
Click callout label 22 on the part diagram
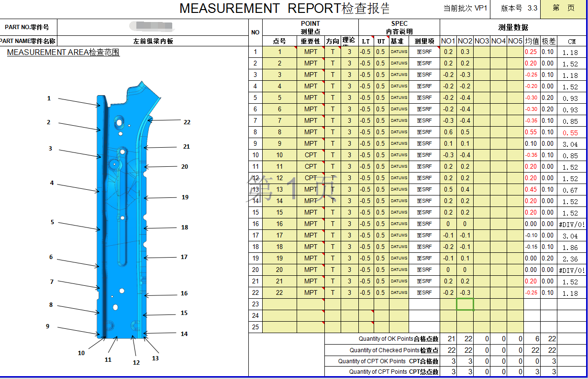(x=187, y=122)
